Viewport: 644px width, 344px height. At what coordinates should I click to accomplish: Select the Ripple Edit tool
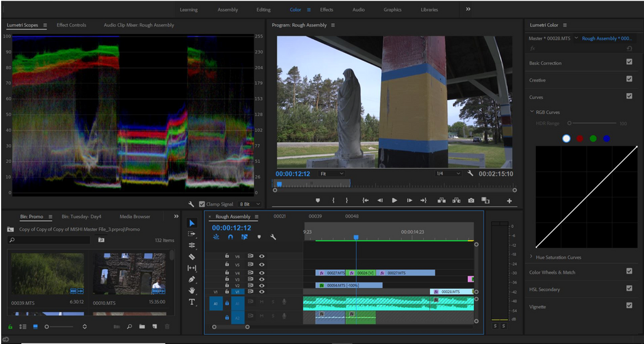pos(191,245)
